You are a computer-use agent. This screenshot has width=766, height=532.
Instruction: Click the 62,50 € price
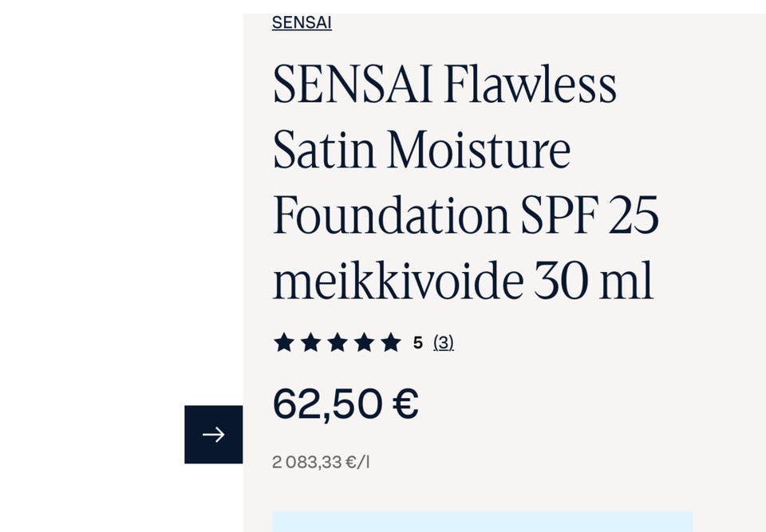(345, 404)
